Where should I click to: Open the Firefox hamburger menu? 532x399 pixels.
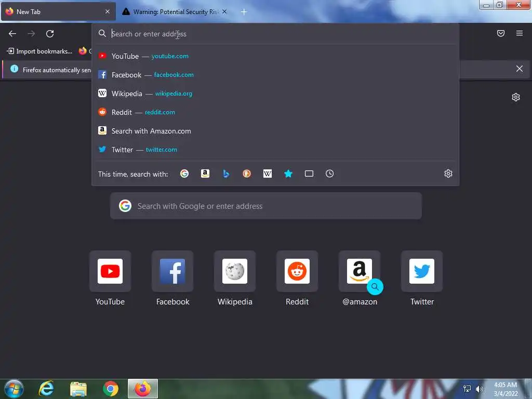[x=520, y=33]
